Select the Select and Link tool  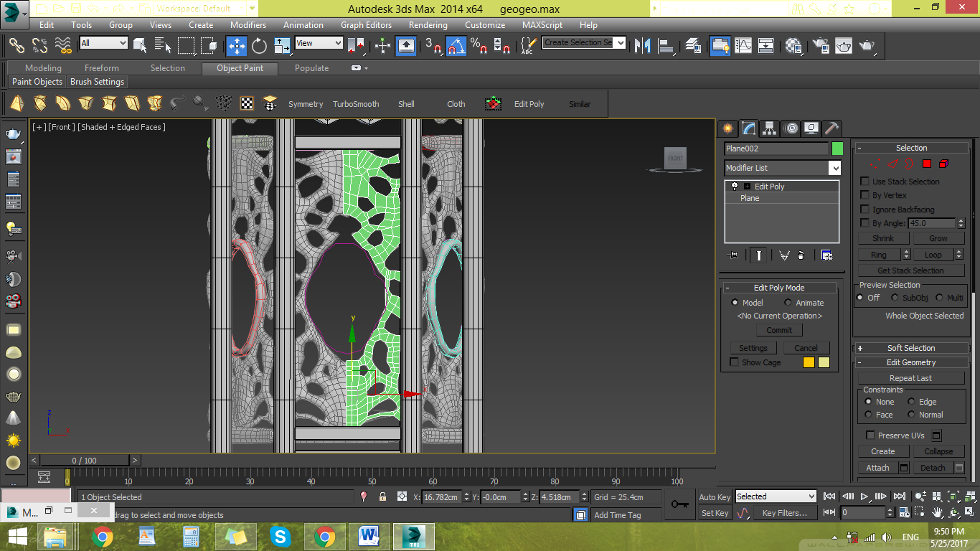[17, 46]
